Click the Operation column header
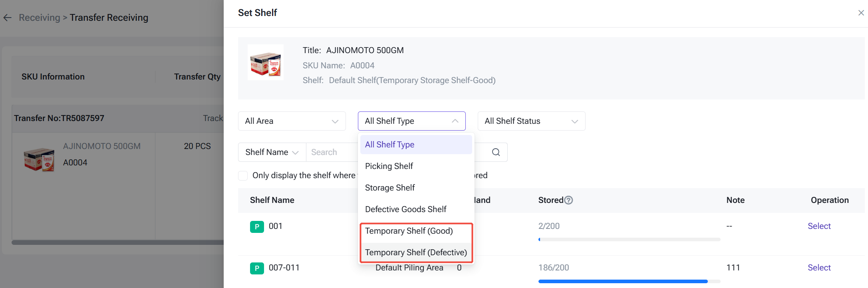 830,200
